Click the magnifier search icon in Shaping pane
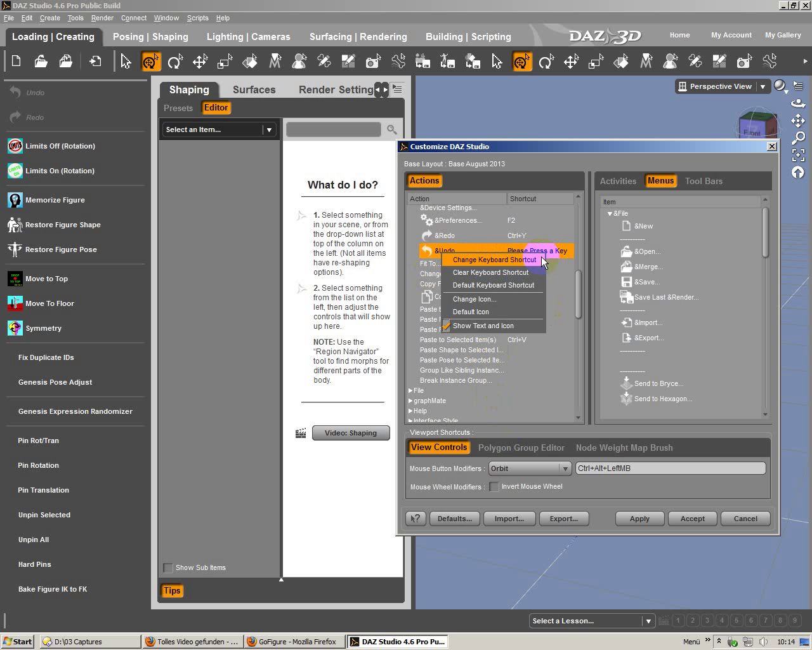This screenshot has width=812, height=650. tap(392, 129)
